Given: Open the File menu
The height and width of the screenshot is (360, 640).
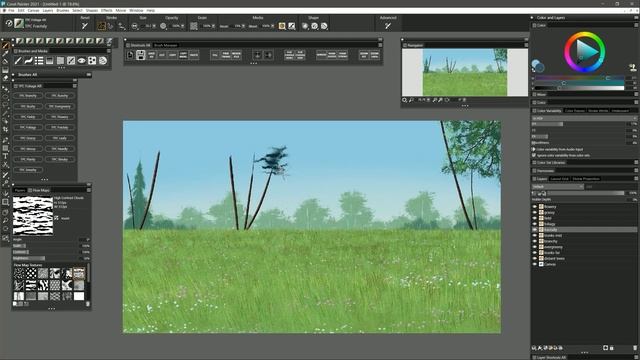Looking at the screenshot, I should click(11, 10).
